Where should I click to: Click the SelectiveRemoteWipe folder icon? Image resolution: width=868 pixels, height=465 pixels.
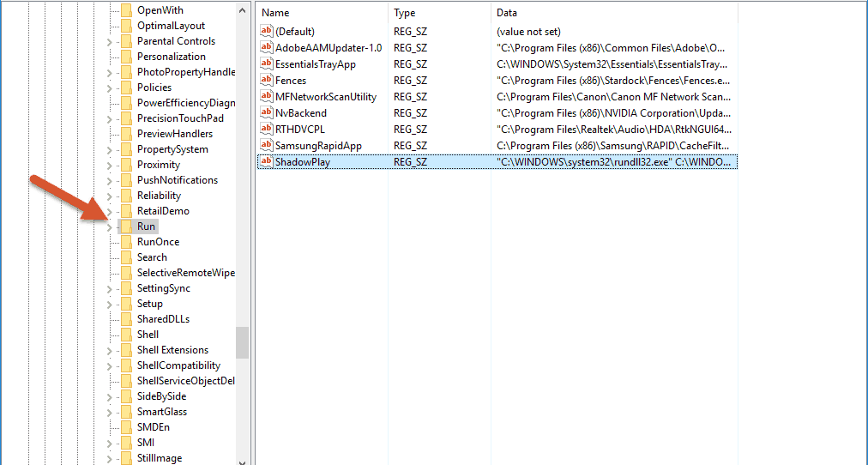pyautogui.click(x=126, y=273)
